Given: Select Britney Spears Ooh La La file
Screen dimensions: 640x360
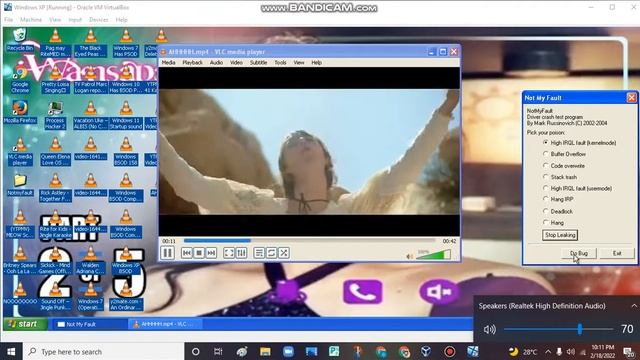Looking at the screenshot, I should coord(20,260).
